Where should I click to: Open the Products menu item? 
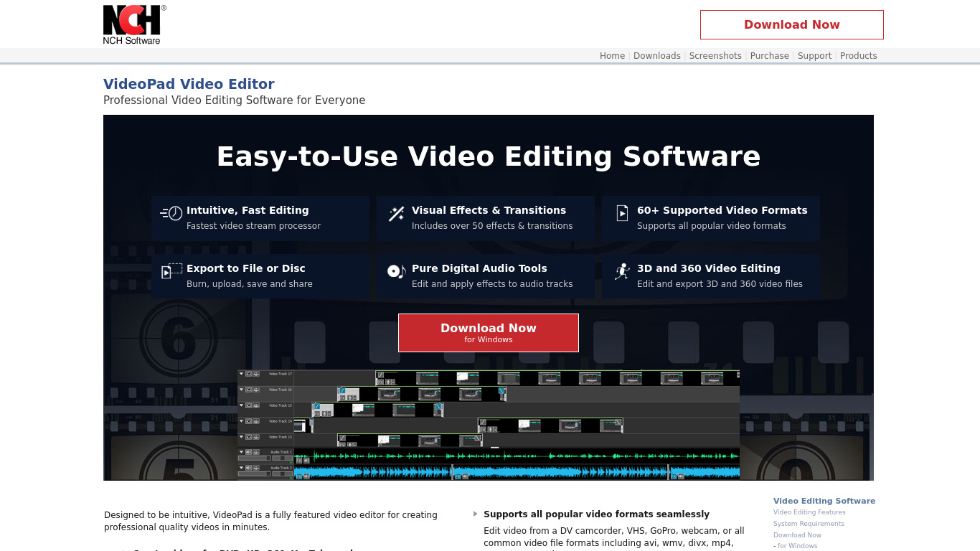click(x=858, y=56)
